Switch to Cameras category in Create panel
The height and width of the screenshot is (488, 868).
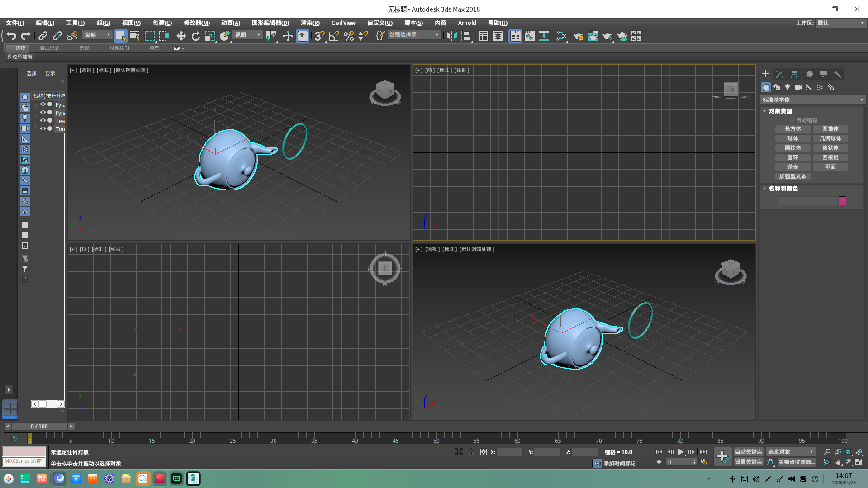click(798, 87)
